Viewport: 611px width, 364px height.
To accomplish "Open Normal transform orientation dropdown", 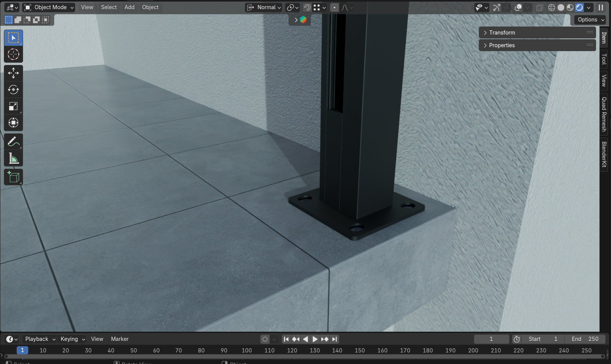I will tap(264, 7).
